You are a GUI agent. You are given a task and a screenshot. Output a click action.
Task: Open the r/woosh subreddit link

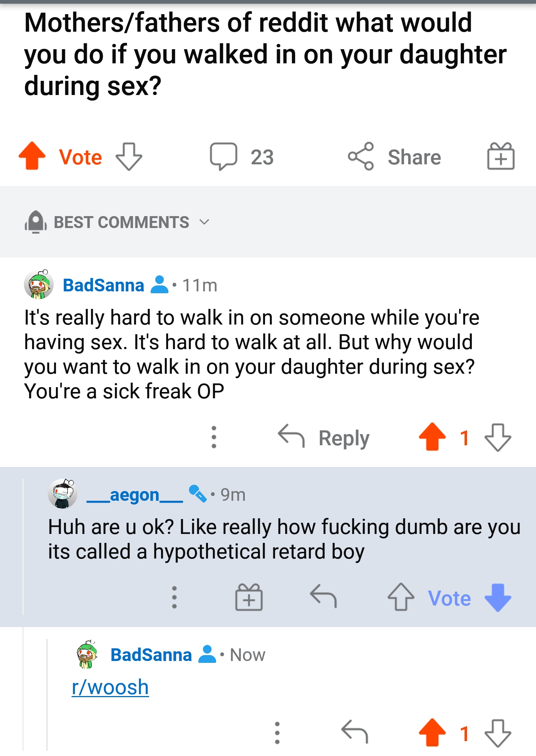point(110,687)
